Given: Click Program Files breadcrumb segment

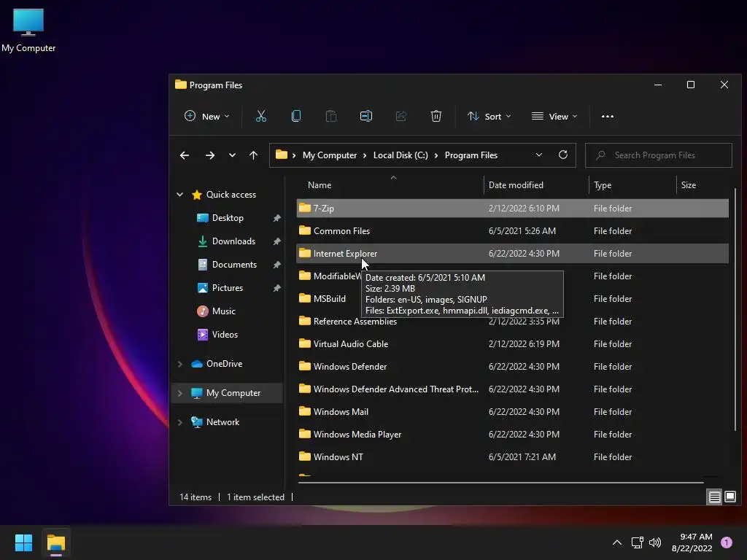Looking at the screenshot, I should click(x=471, y=155).
